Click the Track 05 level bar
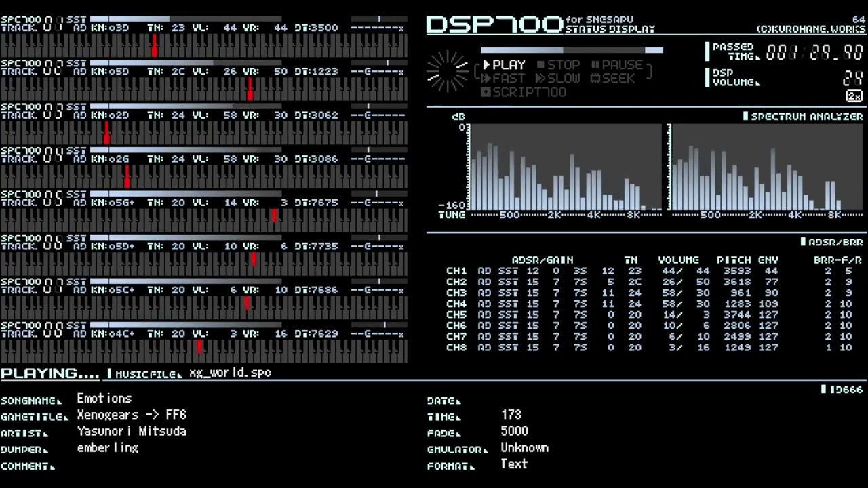868x488 pixels. coord(185,194)
